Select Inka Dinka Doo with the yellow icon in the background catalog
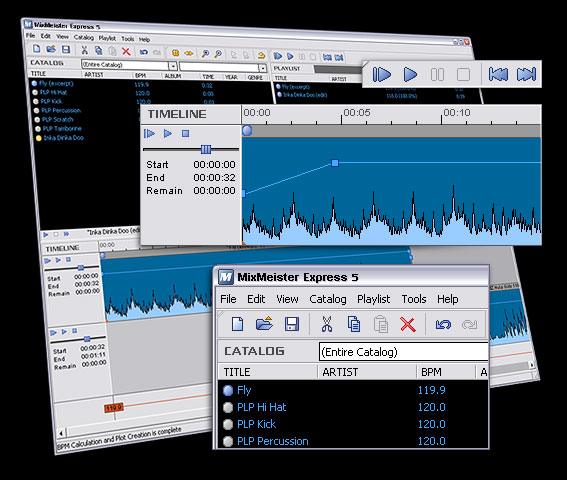 [x=63, y=138]
